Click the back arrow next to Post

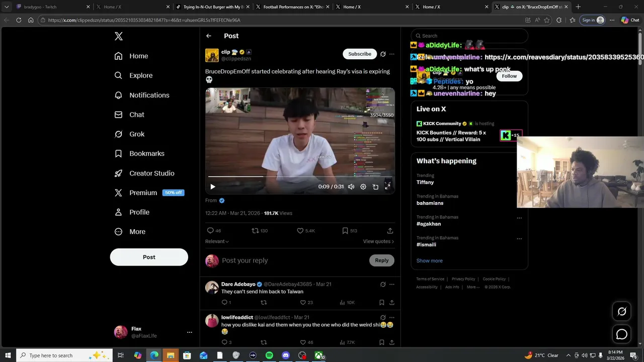209,36
